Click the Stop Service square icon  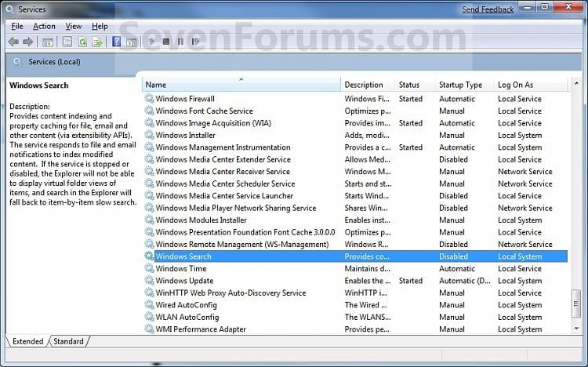click(166, 42)
